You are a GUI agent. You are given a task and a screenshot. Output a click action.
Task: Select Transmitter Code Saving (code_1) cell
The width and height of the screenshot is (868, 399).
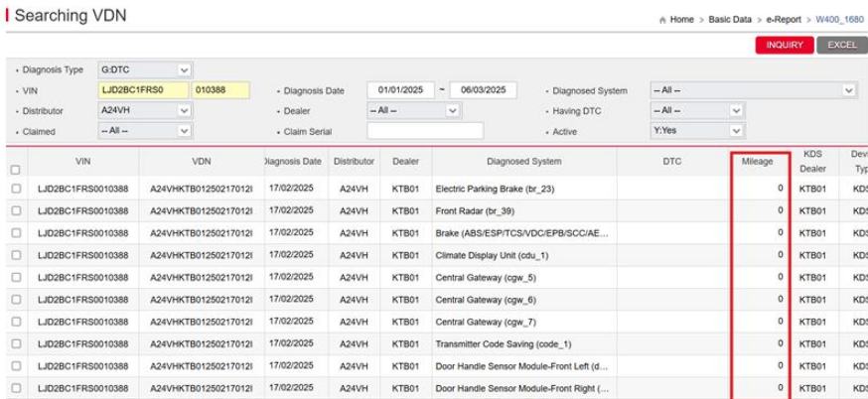pos(524,344)
